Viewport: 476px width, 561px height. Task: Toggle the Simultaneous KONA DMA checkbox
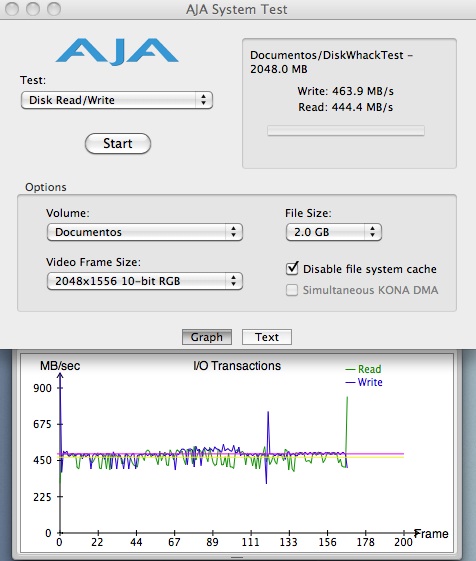292,290
